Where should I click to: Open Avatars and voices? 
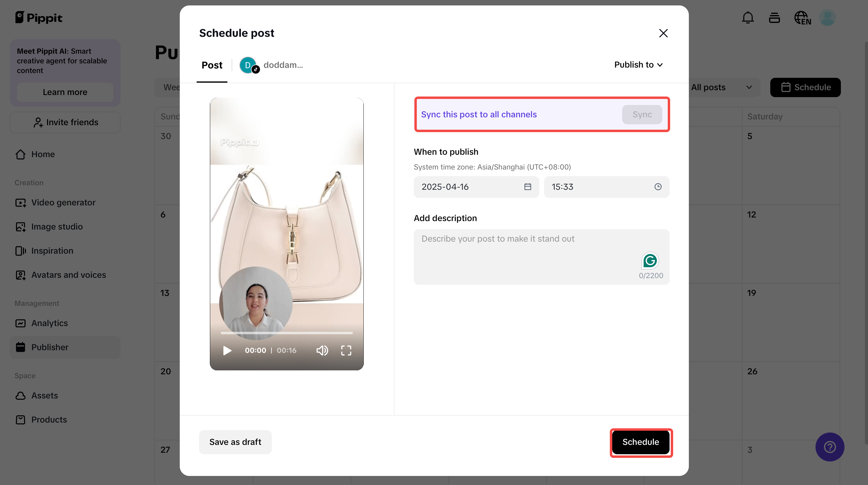pos(68,275)
